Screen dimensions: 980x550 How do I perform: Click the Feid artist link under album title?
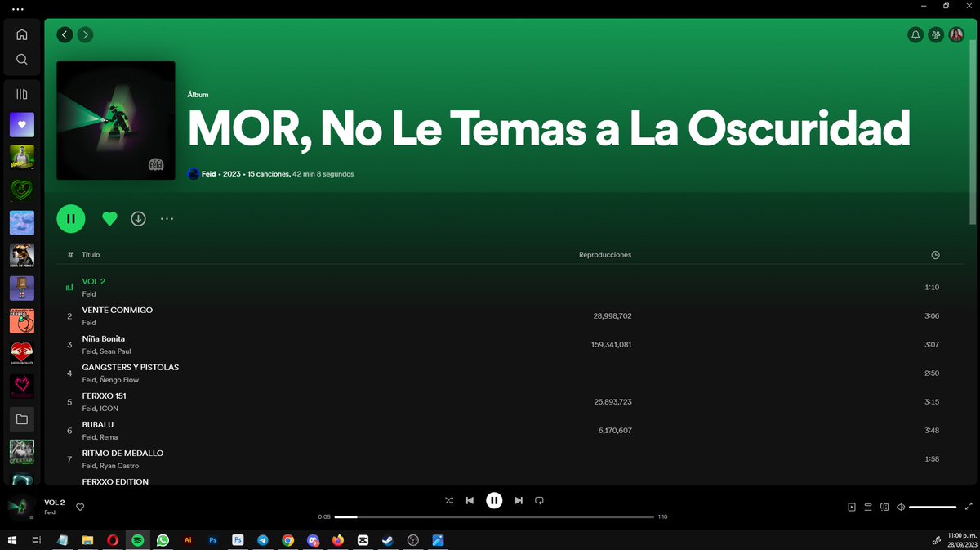coord(208,174)
